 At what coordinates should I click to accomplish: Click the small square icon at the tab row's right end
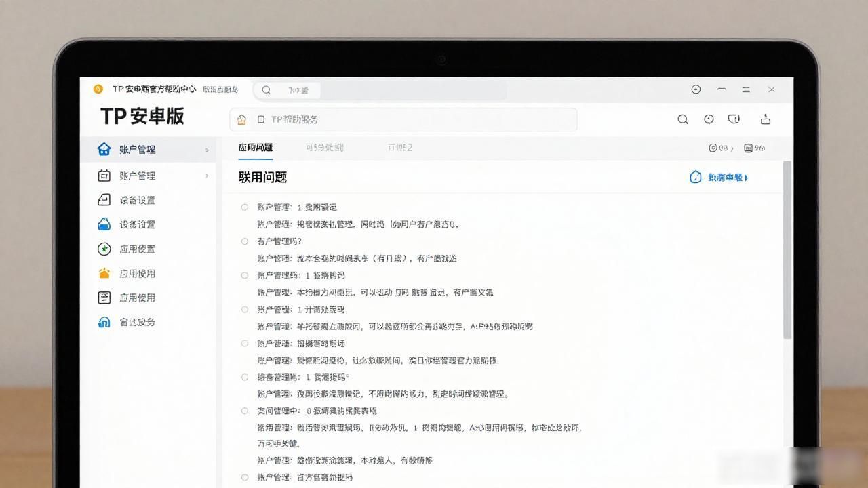(x=749, y=148)
